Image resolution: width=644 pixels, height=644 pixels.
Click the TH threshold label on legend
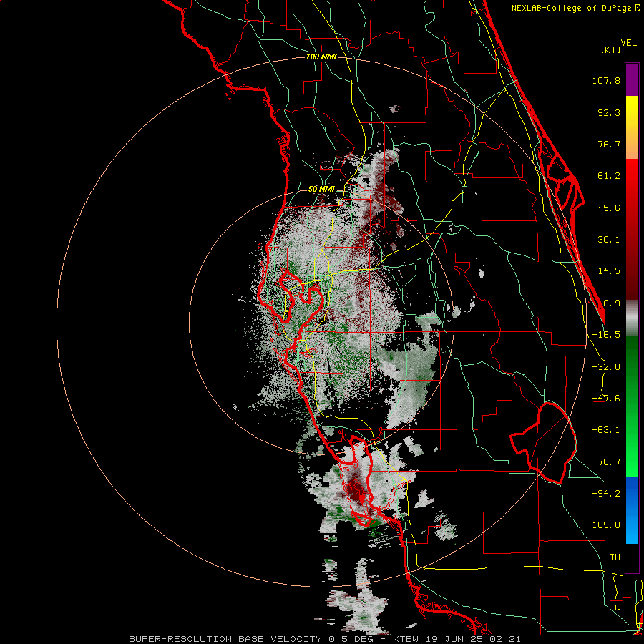pyautogui.click(x=615, y=557)
